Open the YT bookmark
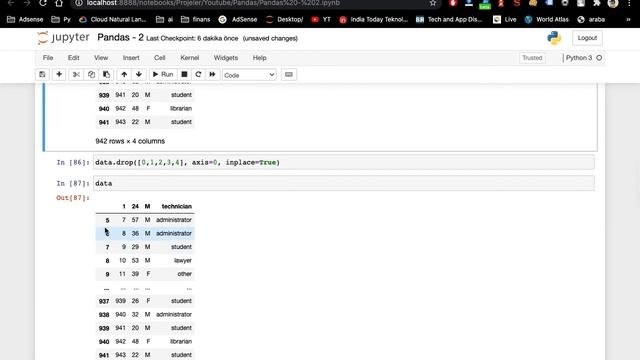Viewport: 640px width, 360px height. (x=321, y=20)
